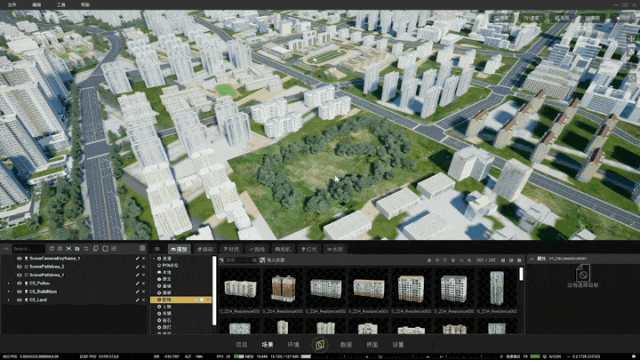Image resolution: width=640 pixels, height=360 pixels.
Task: Collapse the scene tree panel with chevron
Action: [x=6, y=248]
